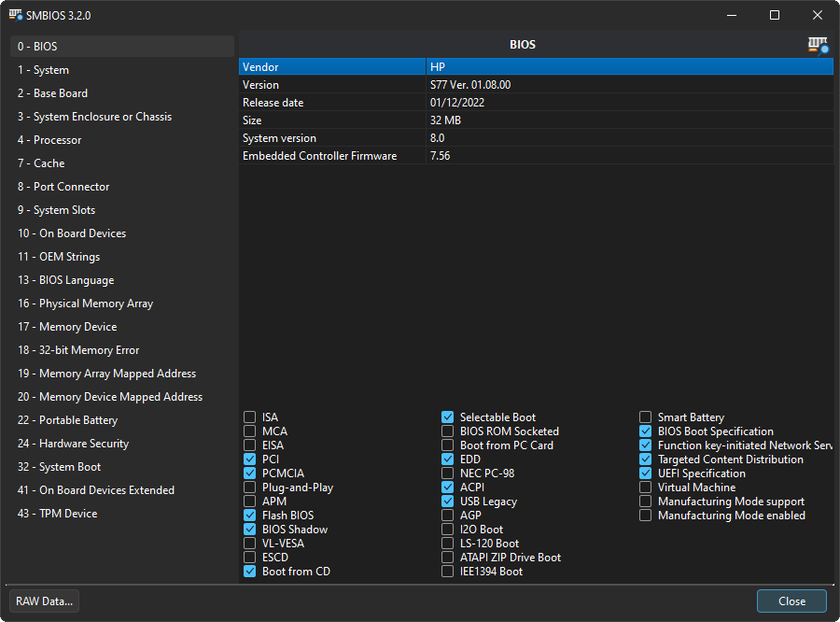View 11 - OEM Strings
The width and height of the screenshot is (840, 622).
click(122, 257)
